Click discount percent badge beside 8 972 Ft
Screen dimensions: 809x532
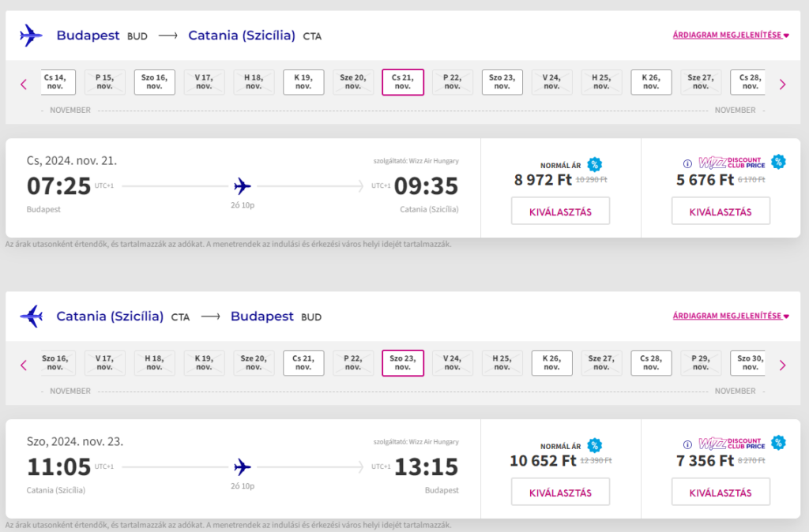[x=594, y=164]
